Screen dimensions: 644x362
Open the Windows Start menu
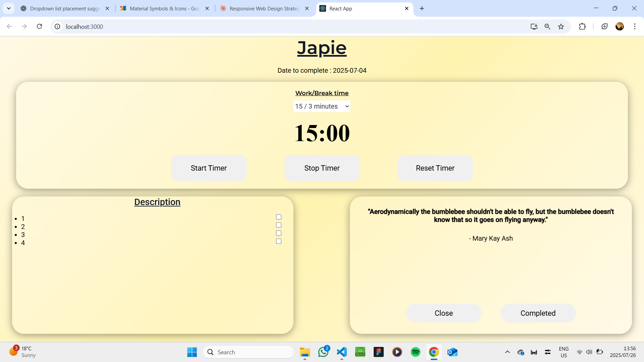(x=192, y=352)
